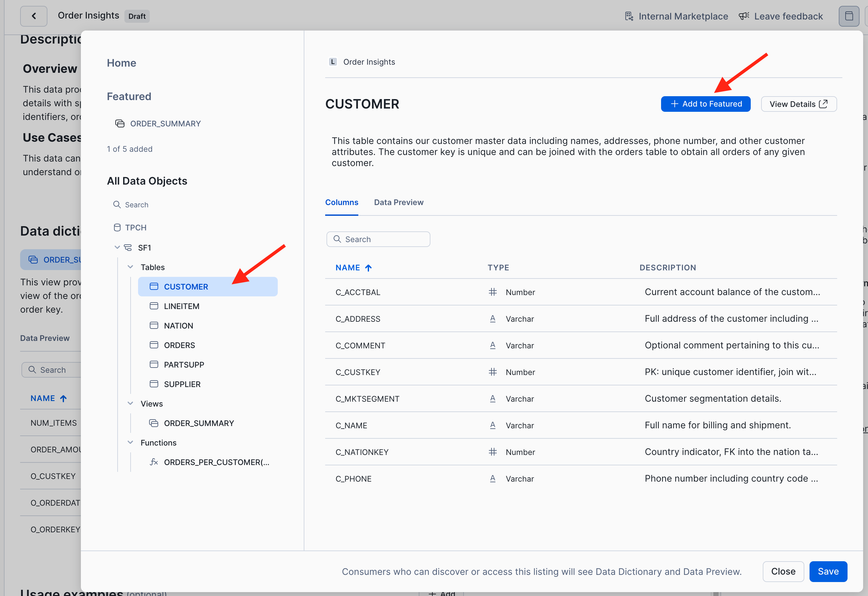Click the back arrow button
This screenshot has height=596, width=868.
33,16
